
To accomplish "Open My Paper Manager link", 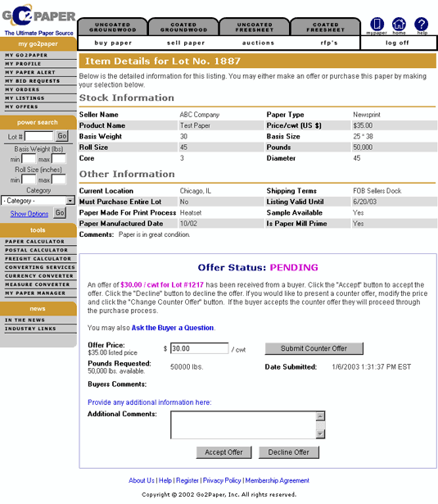I will 35,293.
